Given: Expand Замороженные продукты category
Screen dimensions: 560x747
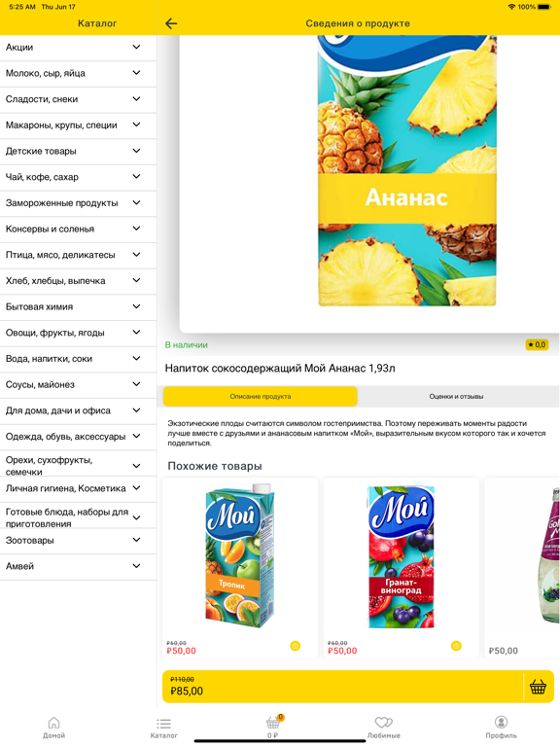Looking at the screenshot, I should point(78,203).
